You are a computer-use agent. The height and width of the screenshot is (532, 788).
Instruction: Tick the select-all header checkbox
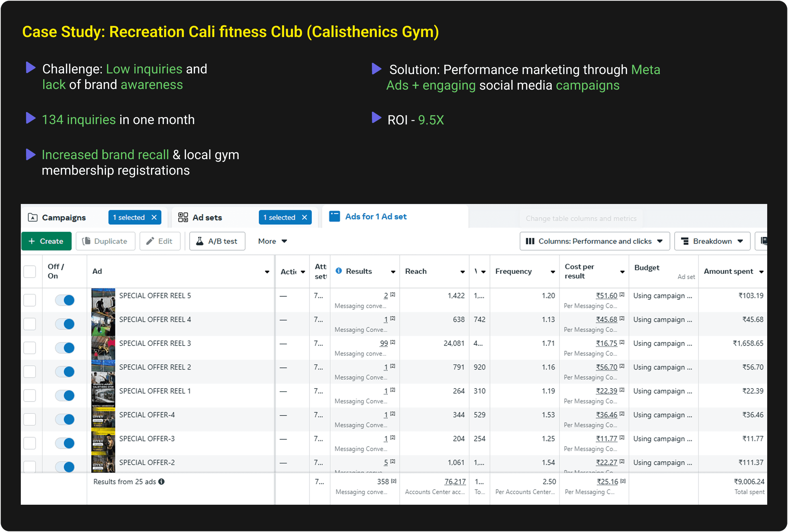click(30, 272)
